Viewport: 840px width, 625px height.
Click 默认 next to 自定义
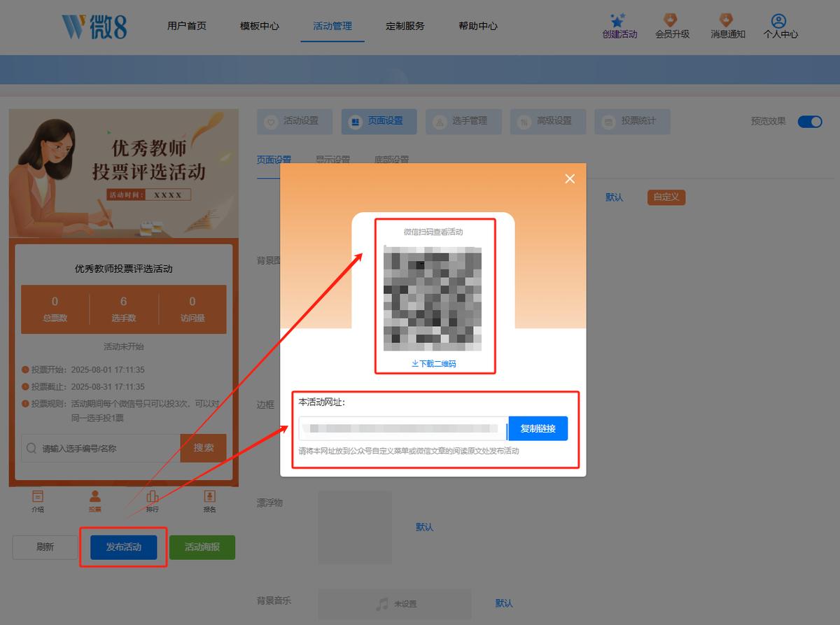pyautogui.click(x=614, y=197)
